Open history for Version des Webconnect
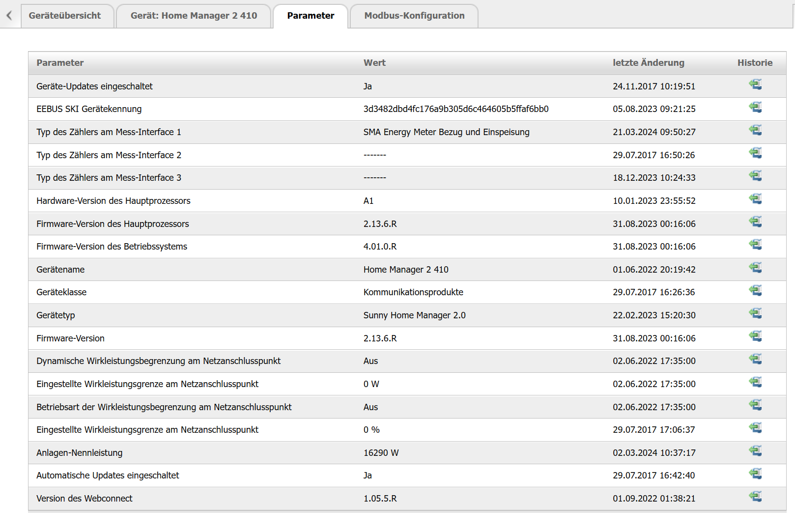The height and width of the screenshot is (532, 795). coord(755,497)
